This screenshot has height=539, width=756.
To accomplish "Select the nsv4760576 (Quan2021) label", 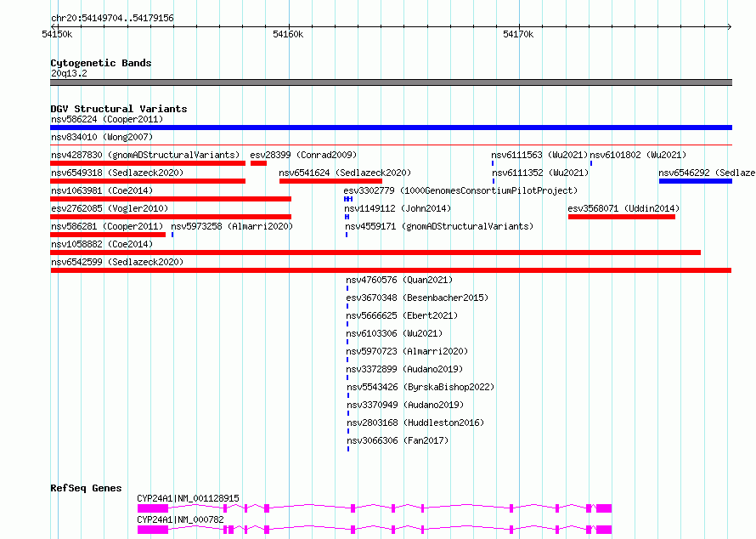I will 399,280.
